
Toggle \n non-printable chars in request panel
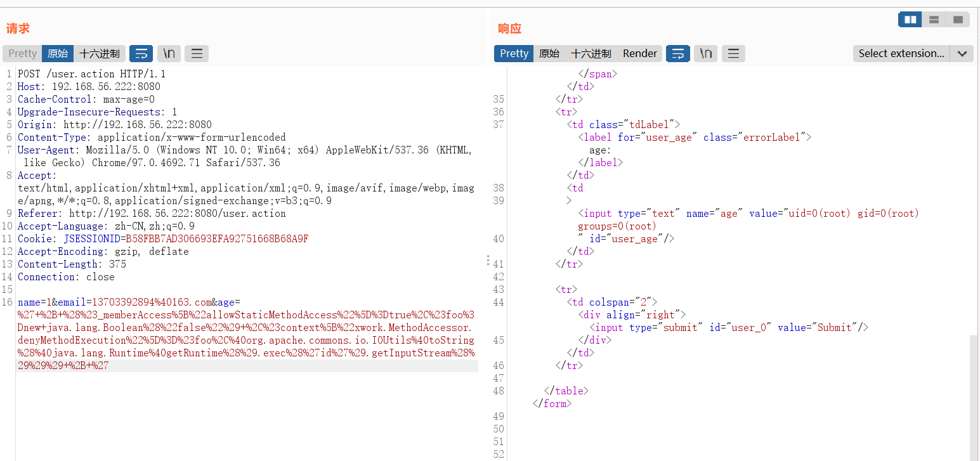pos(169,53)
